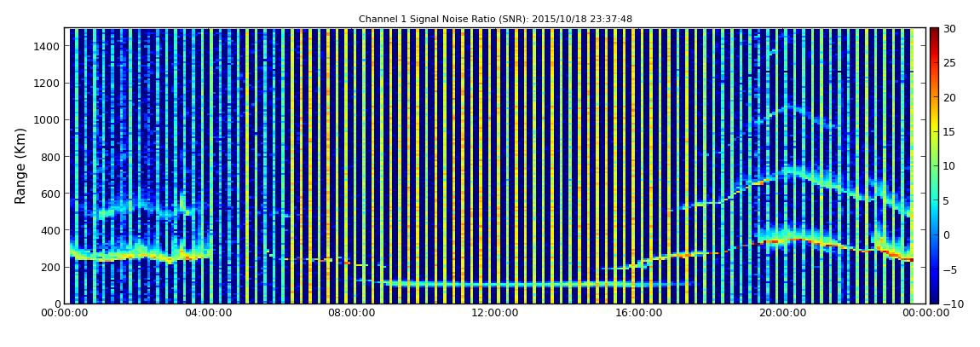Click the 12:00:00 time axis label
This screenshot has height=347, width=980.
point(493,313)
